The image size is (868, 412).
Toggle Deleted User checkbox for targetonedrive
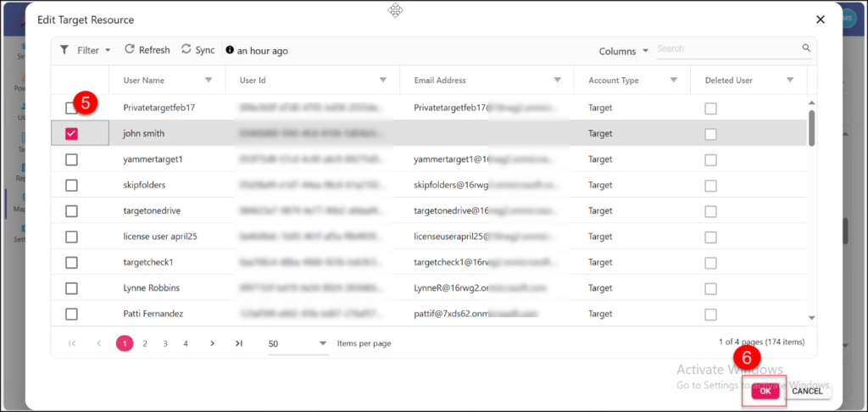(x=711, y=212)
